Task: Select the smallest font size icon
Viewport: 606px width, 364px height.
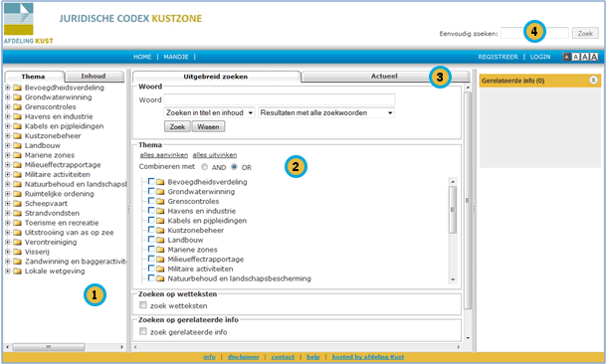Action: coord(566,57)
